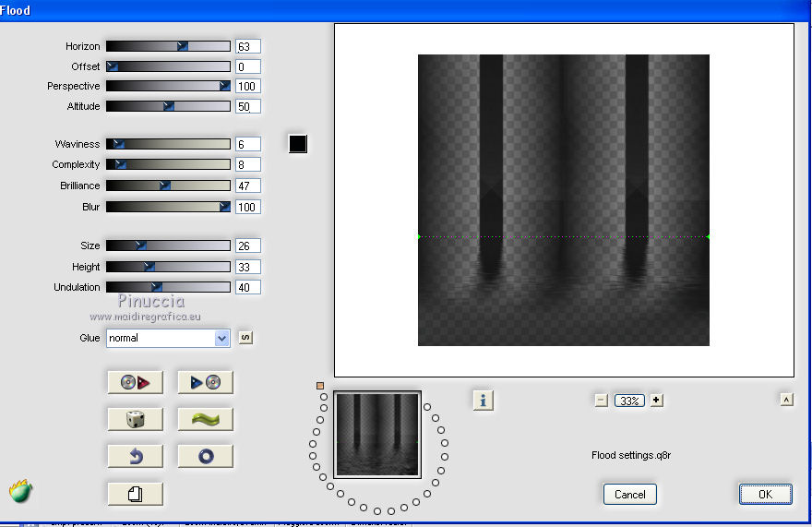Adjust the Offset slider
The width and height of the screenshot is (812, 527).
[168, 66]
